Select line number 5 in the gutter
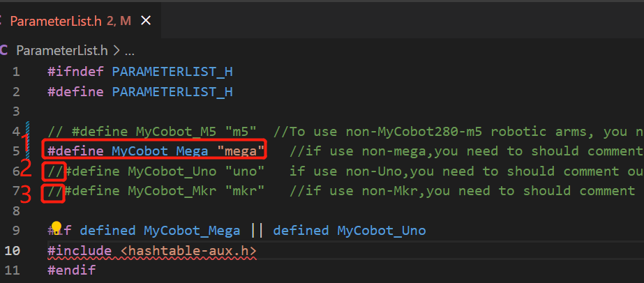Screen dimensions: 644x283 click(x=16, y=151)
